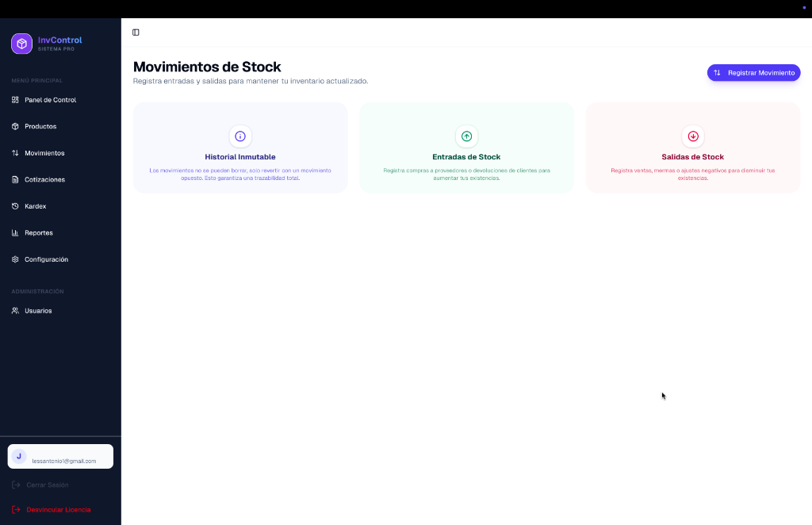Click the Configuración gear icon
The height and width of the screenshot is (525, 812).
click(15, 259)
